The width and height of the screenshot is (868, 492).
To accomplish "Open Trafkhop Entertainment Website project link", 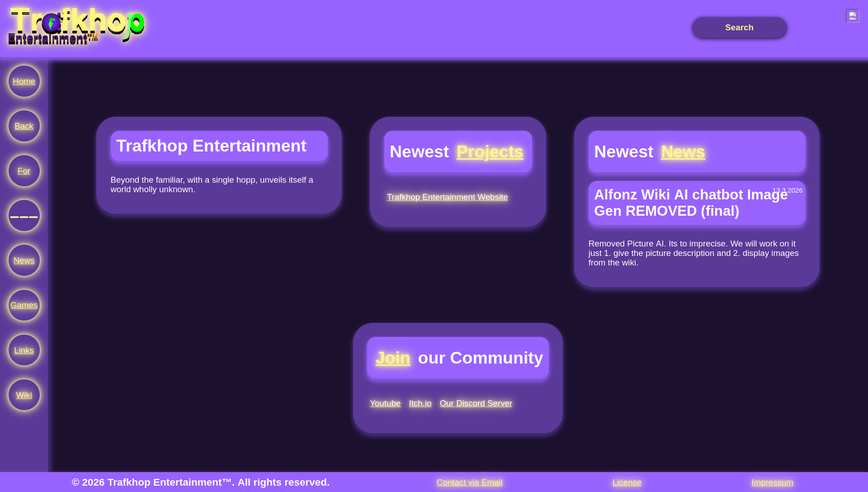I will [447, 197].
